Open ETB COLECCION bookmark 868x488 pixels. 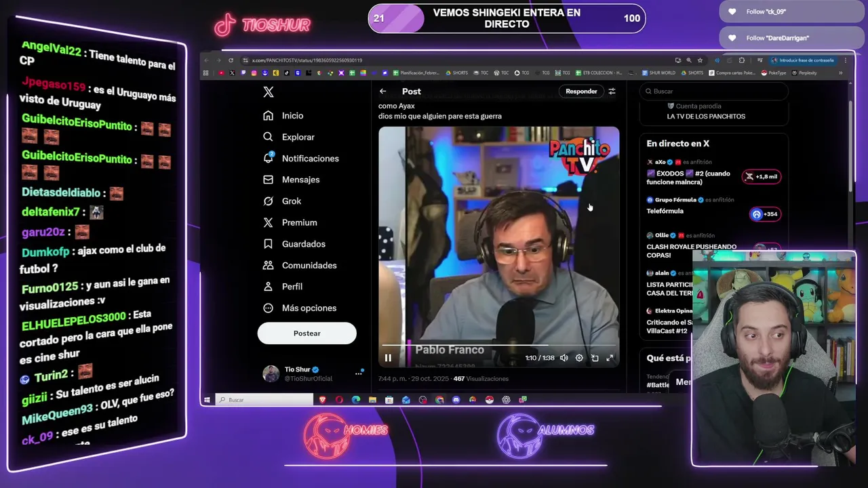click(598, 73)
